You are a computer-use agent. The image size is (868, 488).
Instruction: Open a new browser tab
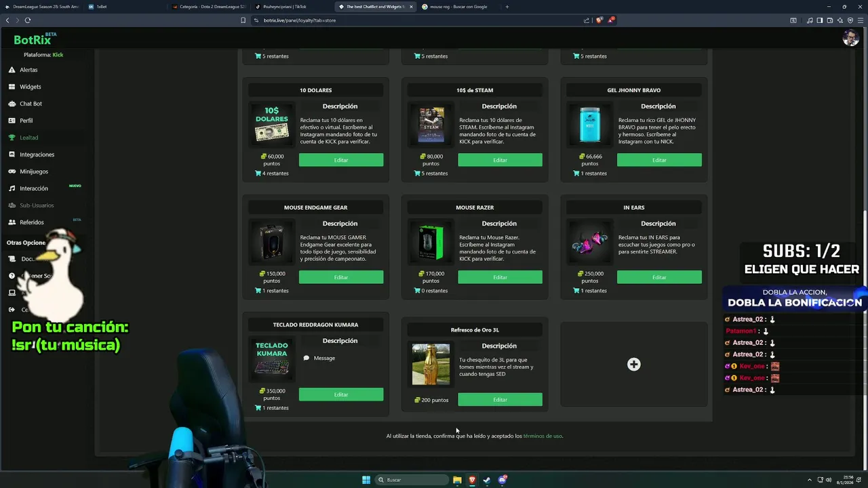tap(507, 7)
